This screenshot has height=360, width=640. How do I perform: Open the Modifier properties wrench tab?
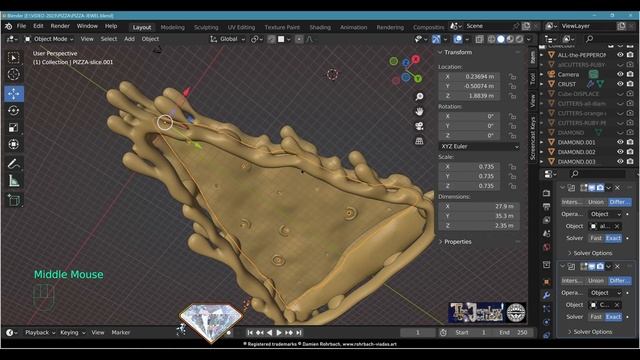click(547, 295)
